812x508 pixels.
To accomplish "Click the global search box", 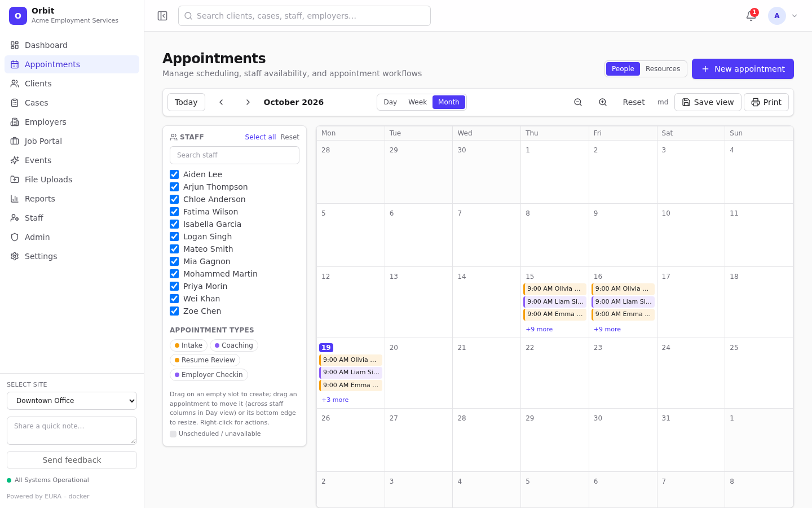I will [x=304, y=16].
